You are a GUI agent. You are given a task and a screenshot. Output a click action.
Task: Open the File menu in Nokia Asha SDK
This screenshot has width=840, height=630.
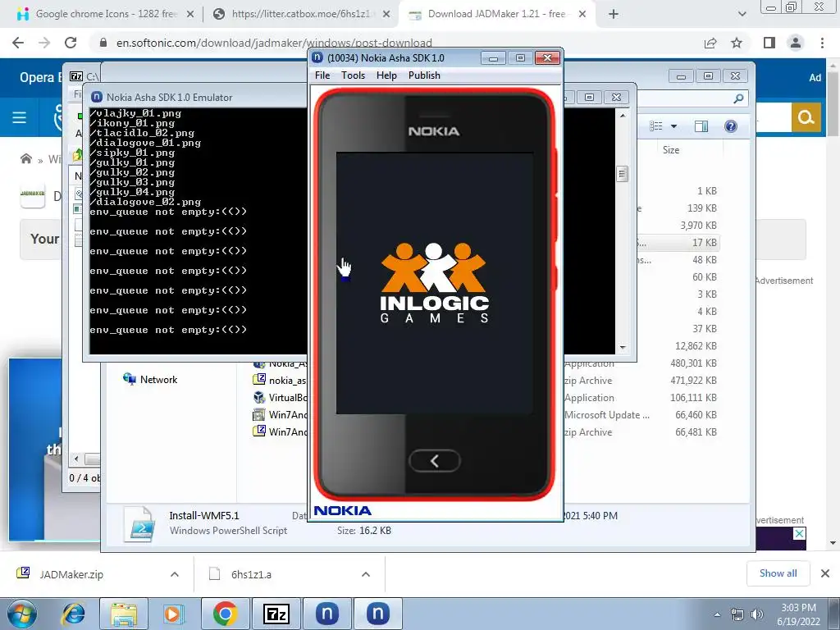(x=322, y=75)
